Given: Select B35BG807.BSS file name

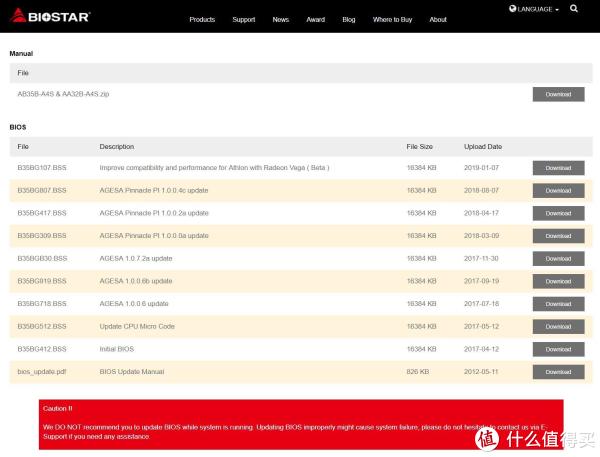Looking at the screenshot, I should (x=42, y=190).
